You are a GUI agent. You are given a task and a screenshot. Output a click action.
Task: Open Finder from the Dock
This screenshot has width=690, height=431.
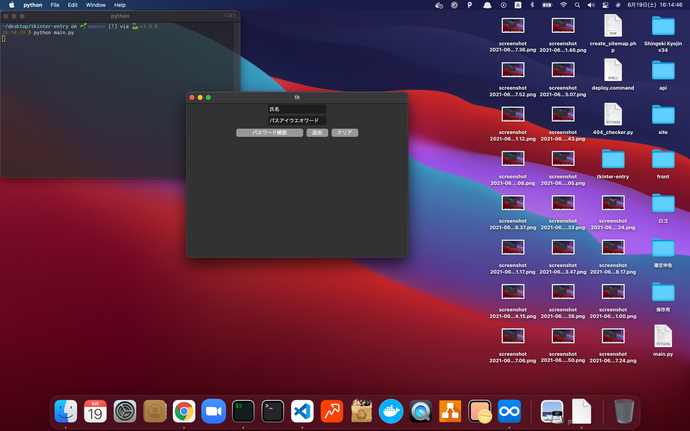coord(66,411)
